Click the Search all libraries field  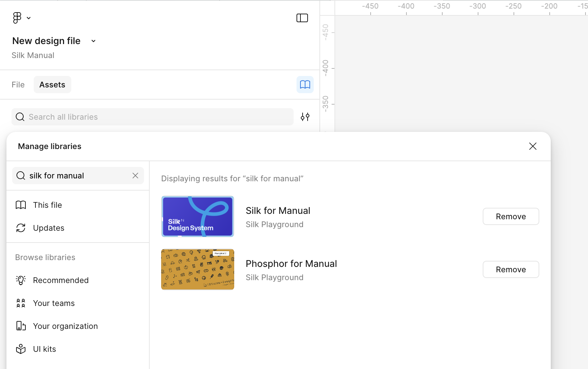(158, 117)
